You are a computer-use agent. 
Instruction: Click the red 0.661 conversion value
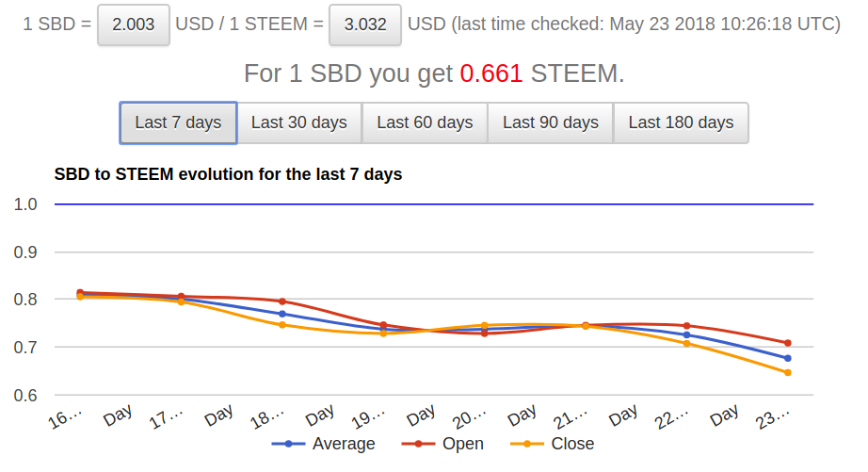(491, 73)
